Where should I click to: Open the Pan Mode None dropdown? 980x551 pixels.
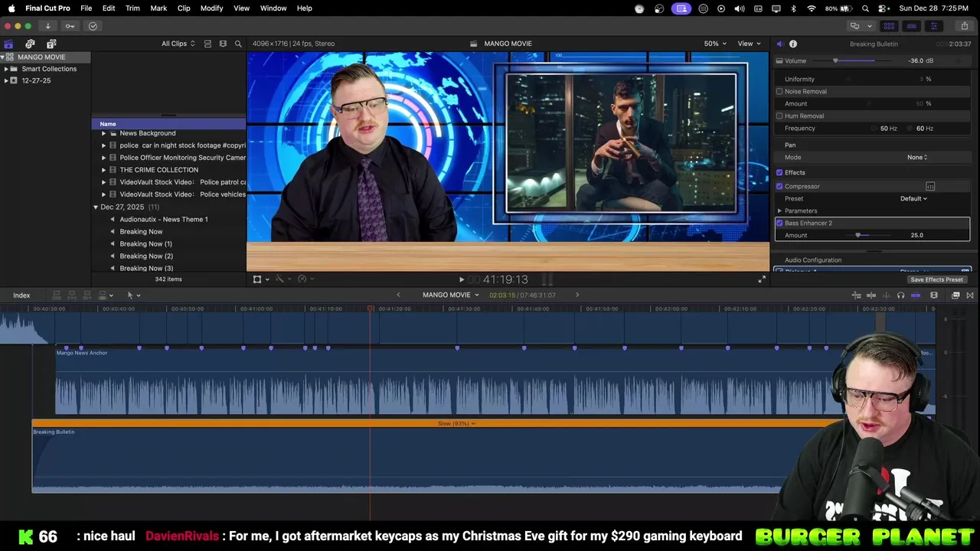(x=917, y=157)
